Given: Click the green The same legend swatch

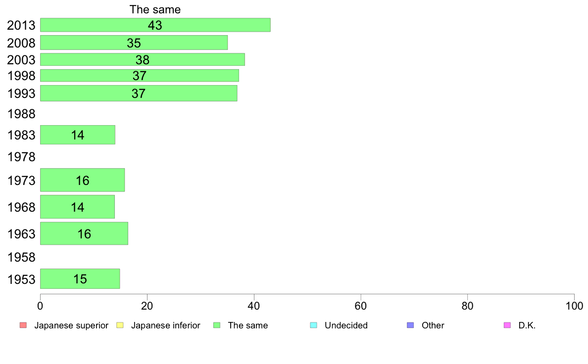Looking at the screenshot, I should click(217, 325).
